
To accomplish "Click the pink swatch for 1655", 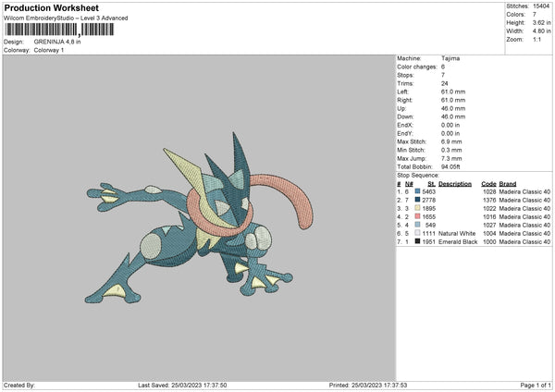I will pos(418,216).
